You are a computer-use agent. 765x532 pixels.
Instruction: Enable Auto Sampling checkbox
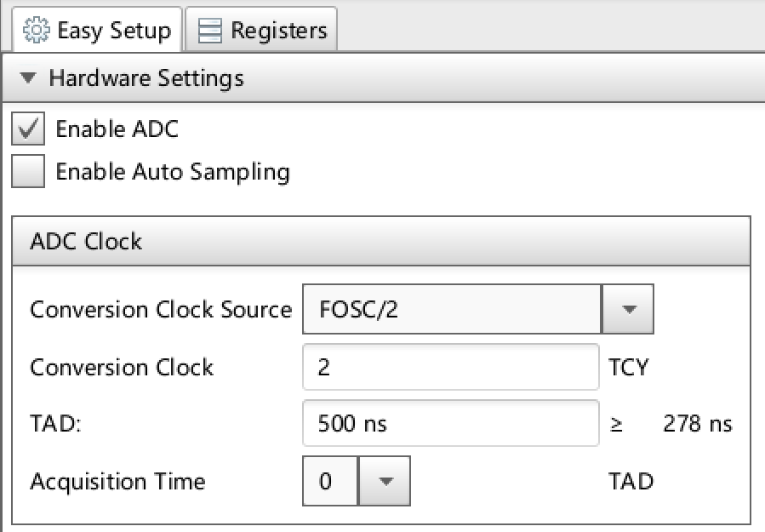point(28,171)
